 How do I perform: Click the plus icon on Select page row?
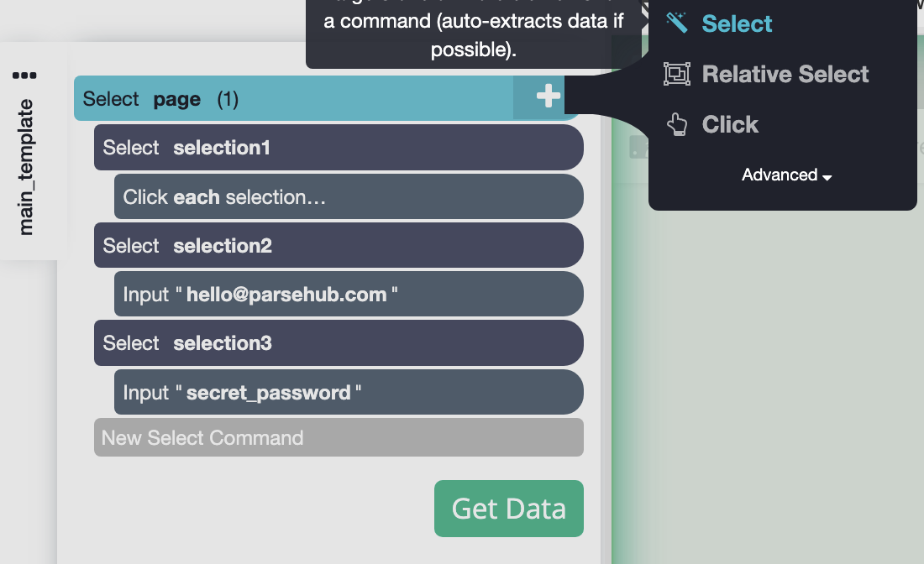coord(548,97)
